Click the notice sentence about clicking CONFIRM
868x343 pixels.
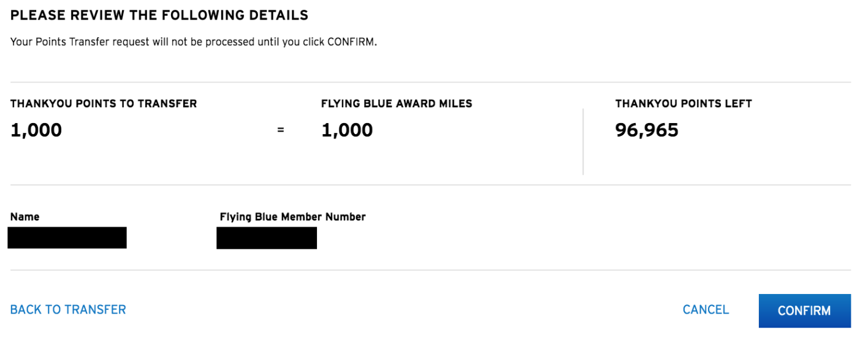click(x=194, y=43)
